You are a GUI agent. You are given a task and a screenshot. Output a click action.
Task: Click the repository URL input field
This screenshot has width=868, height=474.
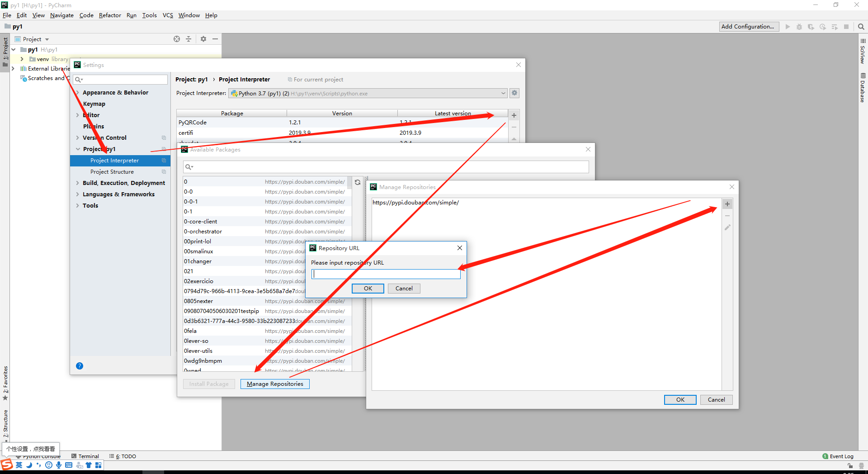[386, 274]
